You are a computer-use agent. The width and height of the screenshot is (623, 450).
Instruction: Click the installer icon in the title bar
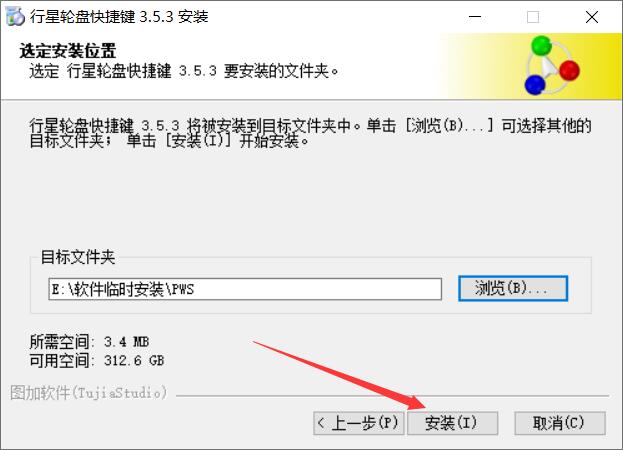15,16
